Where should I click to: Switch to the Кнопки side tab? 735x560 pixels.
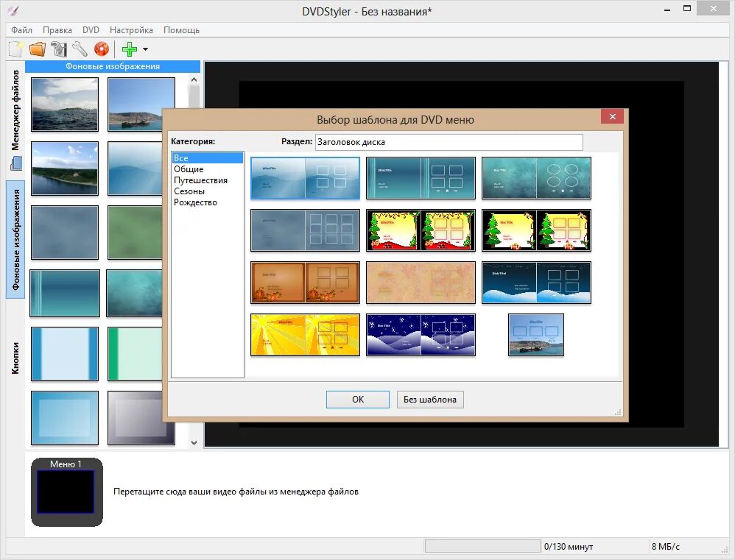click(15, 358)
